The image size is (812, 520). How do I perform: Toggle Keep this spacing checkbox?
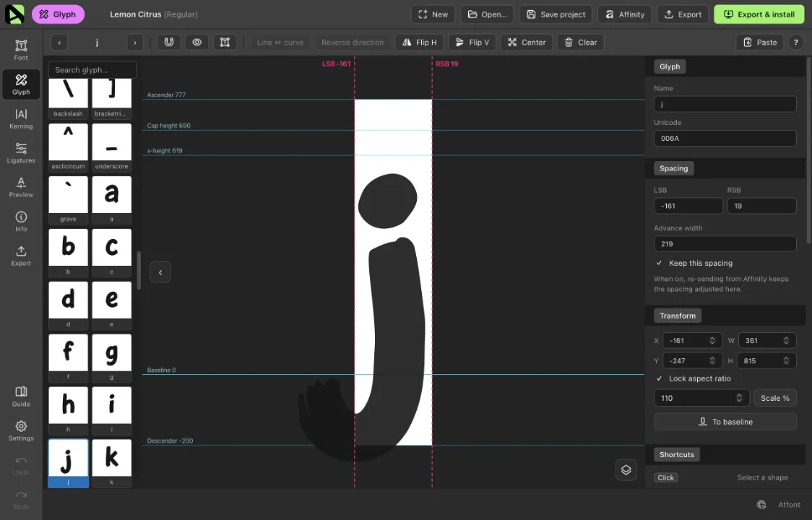659,263
